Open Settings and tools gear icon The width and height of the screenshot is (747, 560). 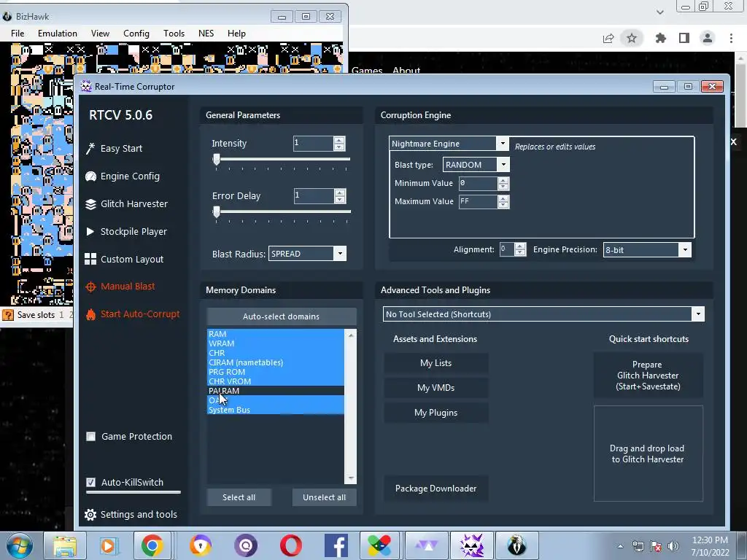point(90,514)
